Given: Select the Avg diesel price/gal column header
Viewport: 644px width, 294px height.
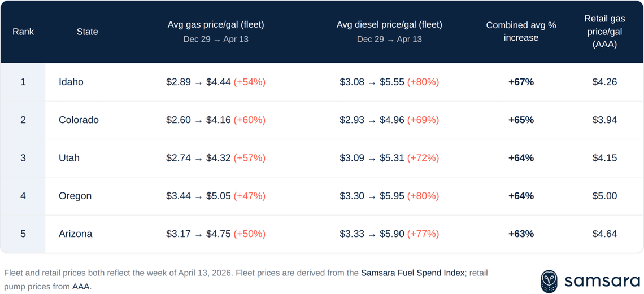Looking at the screenshot, I should coord(389,25).
